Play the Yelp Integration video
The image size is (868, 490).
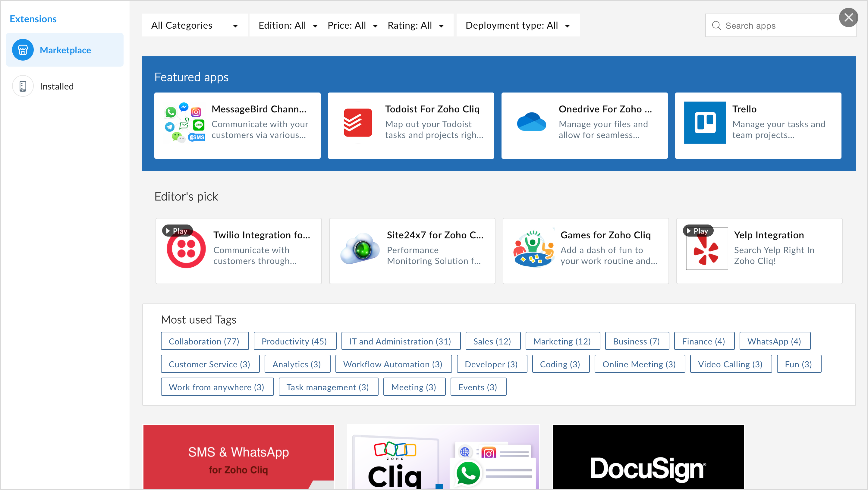pos(698,231)
